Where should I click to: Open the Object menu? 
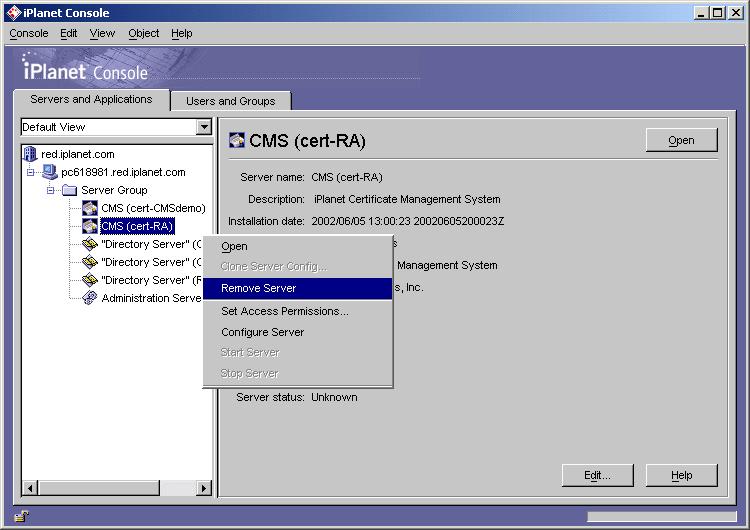[x=143, y=33]
